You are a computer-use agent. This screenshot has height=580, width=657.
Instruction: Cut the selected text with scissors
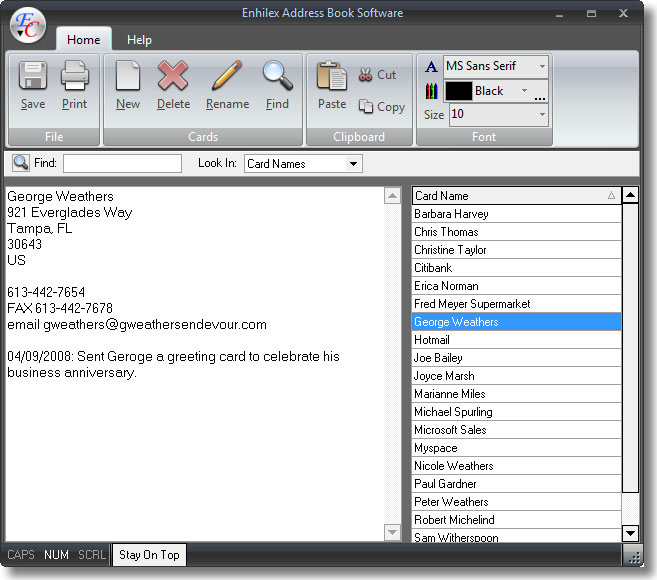pyautogui.click(x=377, y=75)
